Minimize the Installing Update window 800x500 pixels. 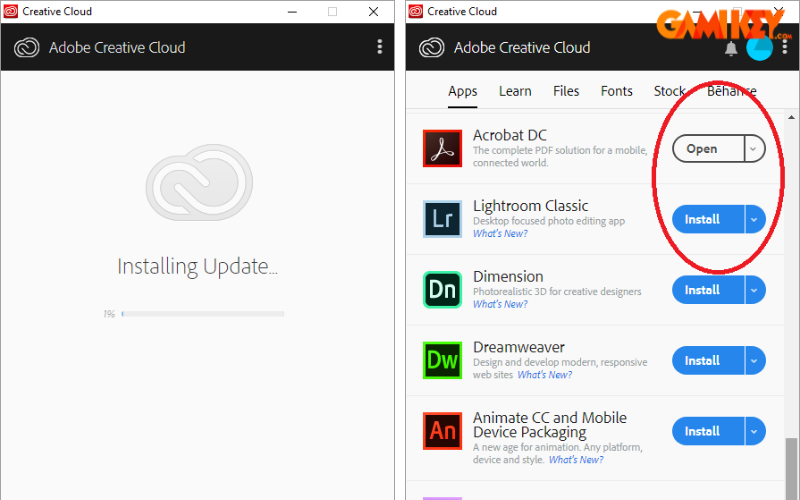[x=292, y=11]
